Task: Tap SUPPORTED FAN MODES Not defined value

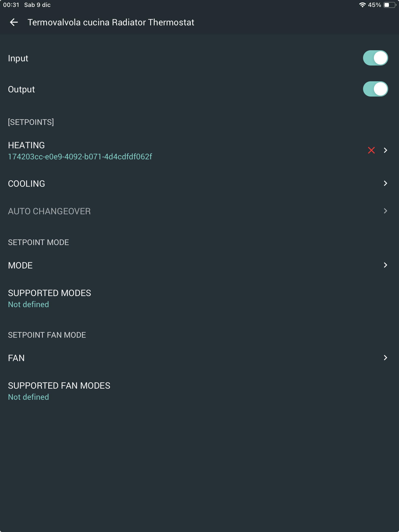Action: point(29,397)
